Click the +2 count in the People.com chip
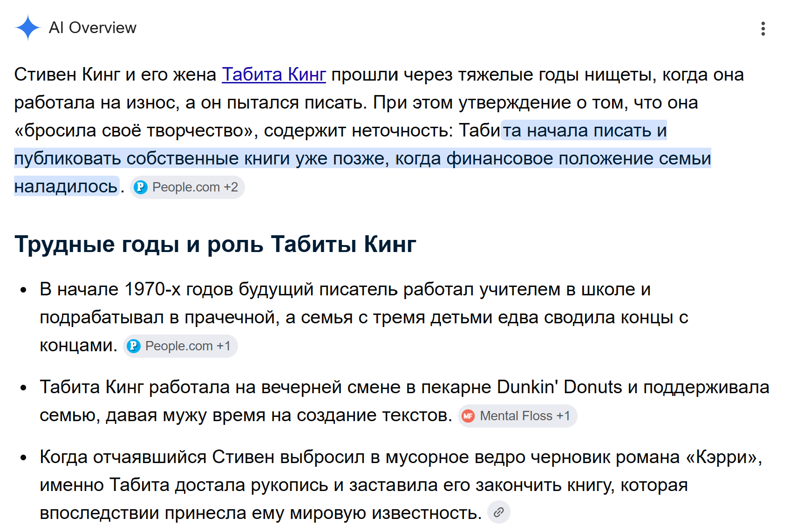790x532 pixels. click(x=231, y=187)
